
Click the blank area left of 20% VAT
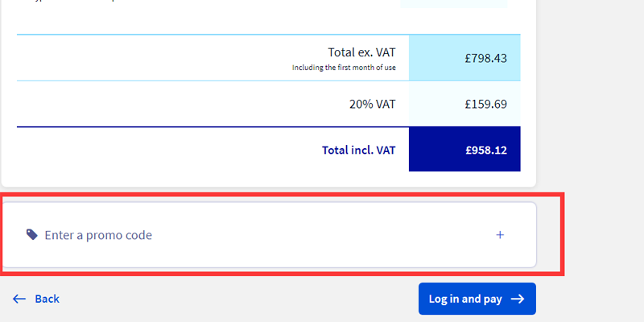coord(161,104)
